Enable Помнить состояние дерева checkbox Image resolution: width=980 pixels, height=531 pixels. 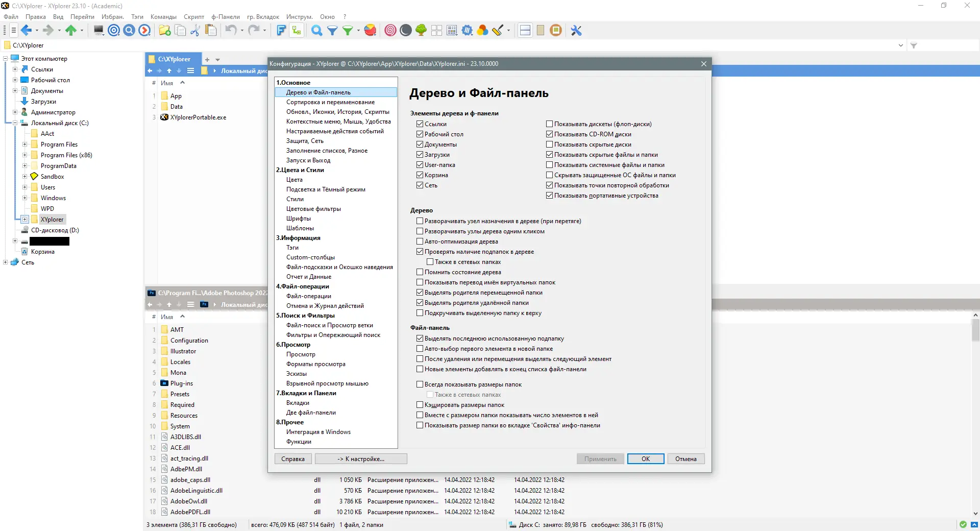[420, 272]
